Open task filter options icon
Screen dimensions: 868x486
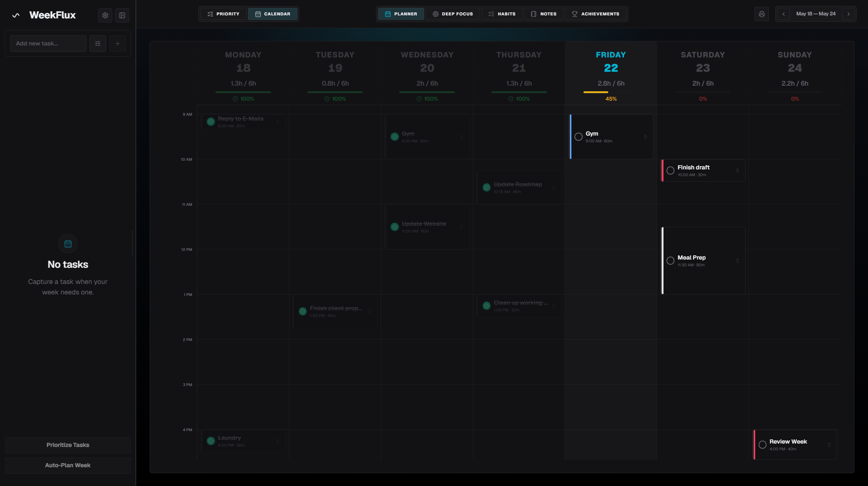pos(98,44)
